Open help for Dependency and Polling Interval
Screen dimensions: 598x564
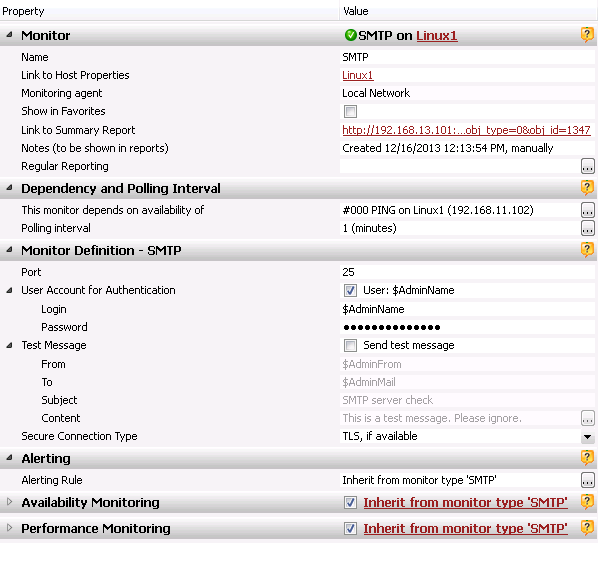click(587, 188)
